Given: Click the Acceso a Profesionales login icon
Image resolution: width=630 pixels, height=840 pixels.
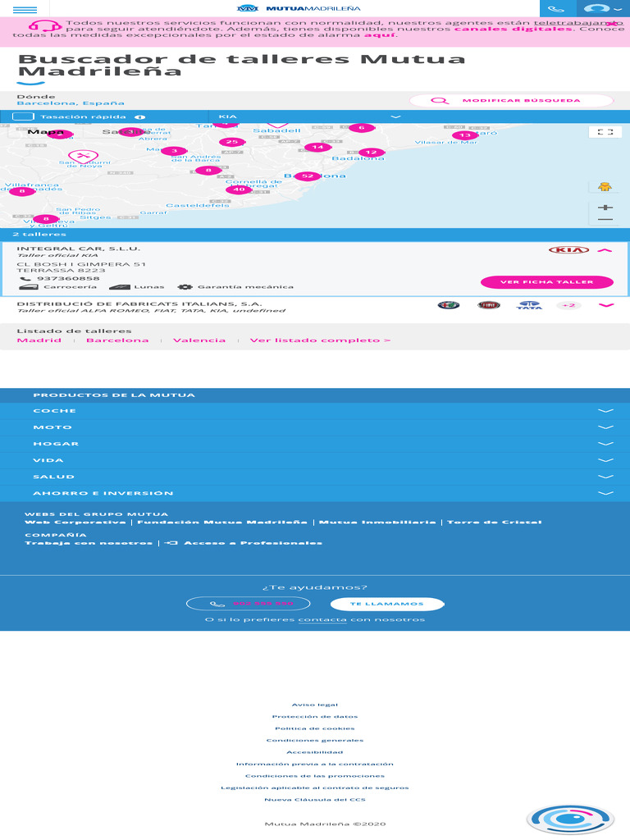Looking at the screenshot, I should coord(171,543).
